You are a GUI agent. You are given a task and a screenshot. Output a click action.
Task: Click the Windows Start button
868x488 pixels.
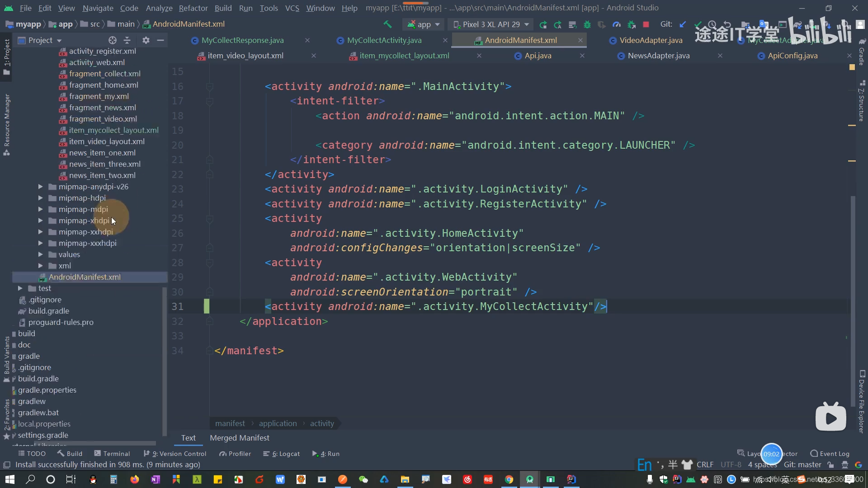[9, 479]
